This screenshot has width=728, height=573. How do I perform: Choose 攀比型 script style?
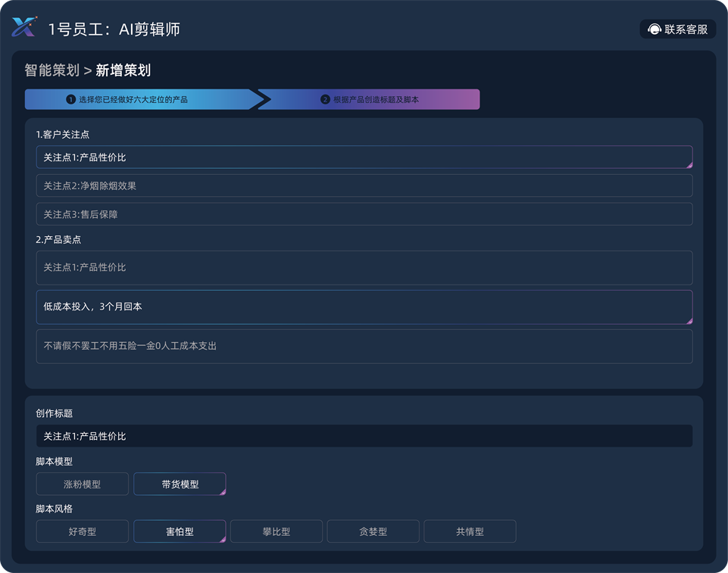(277, 531)
